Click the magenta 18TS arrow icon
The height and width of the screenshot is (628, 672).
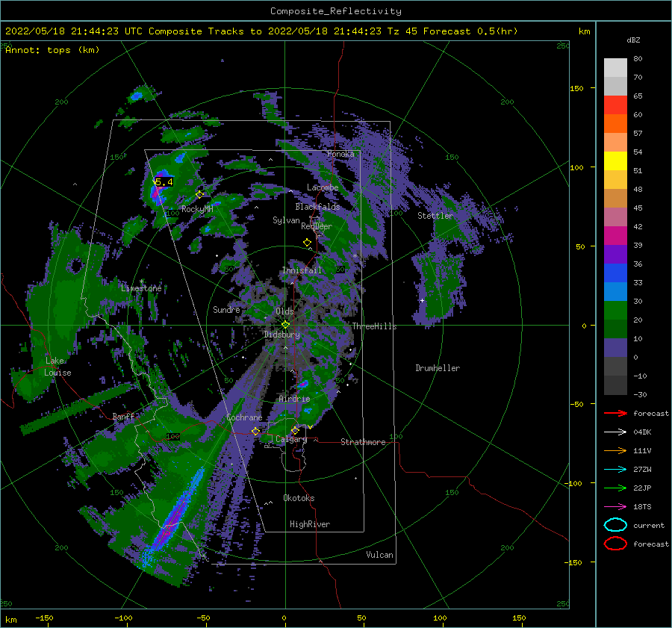(615, 507)
